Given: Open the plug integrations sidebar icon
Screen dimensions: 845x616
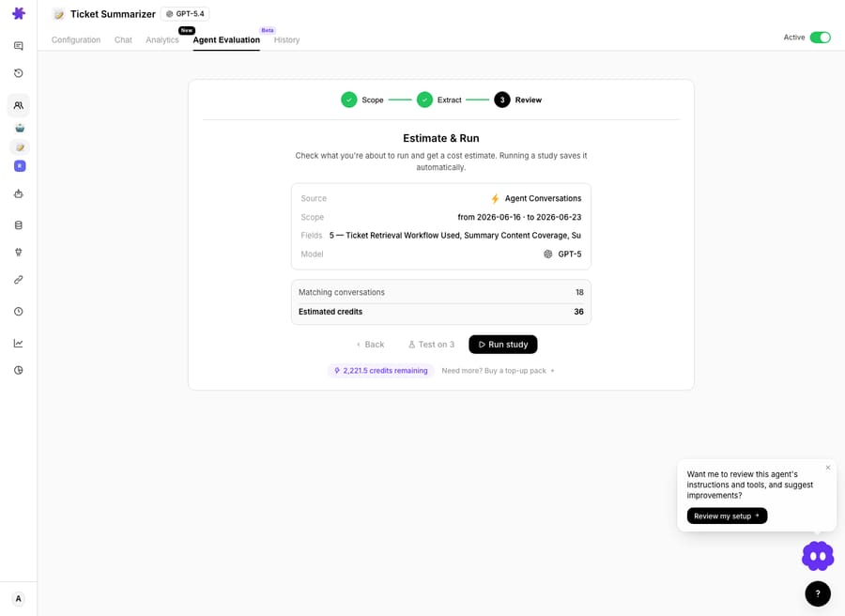Looking at the screenshot, I should 19,253.
